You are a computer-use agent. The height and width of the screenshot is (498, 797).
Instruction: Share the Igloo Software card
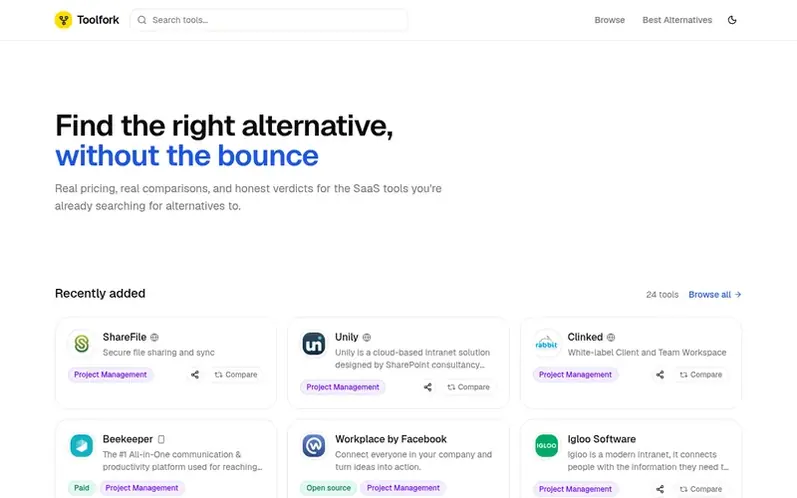tap(660, 489)
